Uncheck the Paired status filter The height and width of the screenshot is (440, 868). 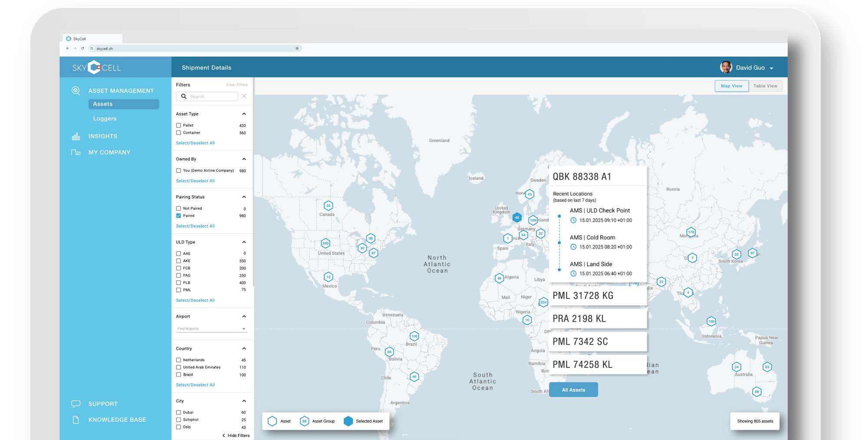[178, 215]
